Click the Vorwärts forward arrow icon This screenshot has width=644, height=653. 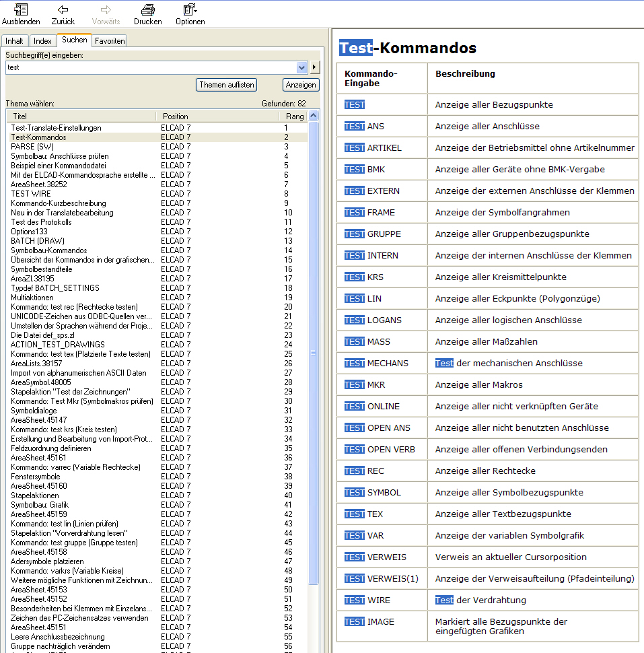point(106,9)
